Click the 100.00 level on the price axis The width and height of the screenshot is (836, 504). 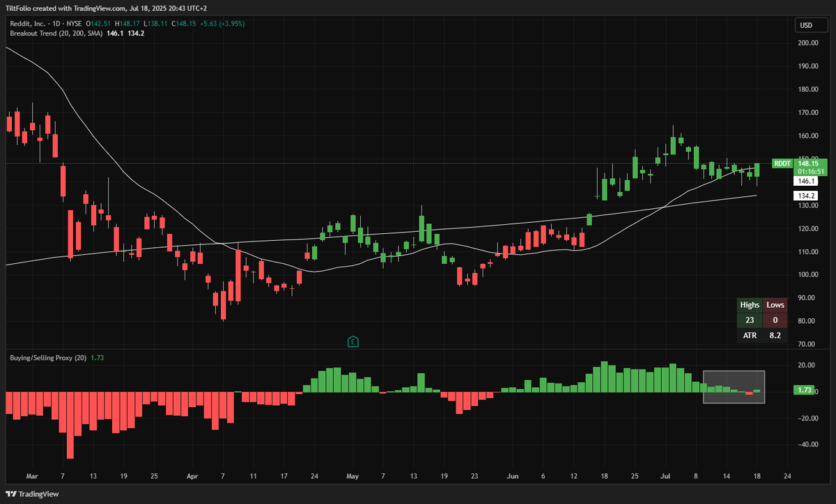[x=808, y=275]
